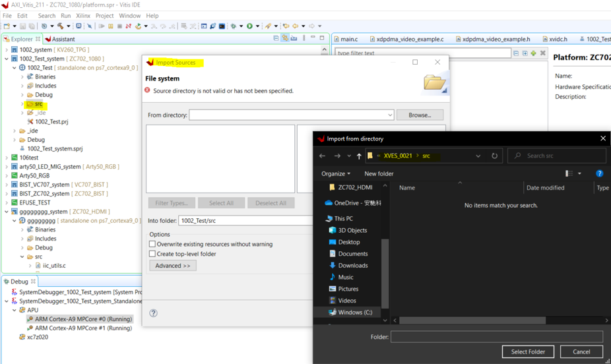Click the Build hammer toolbar icon
This screenshot has width=611, height=364.
point(61,26)
